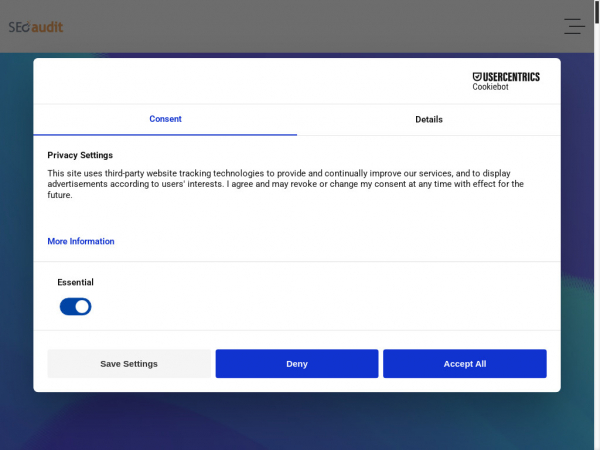Click the Deny button
This screenshot has height=450, width=600.
(297, 364)
